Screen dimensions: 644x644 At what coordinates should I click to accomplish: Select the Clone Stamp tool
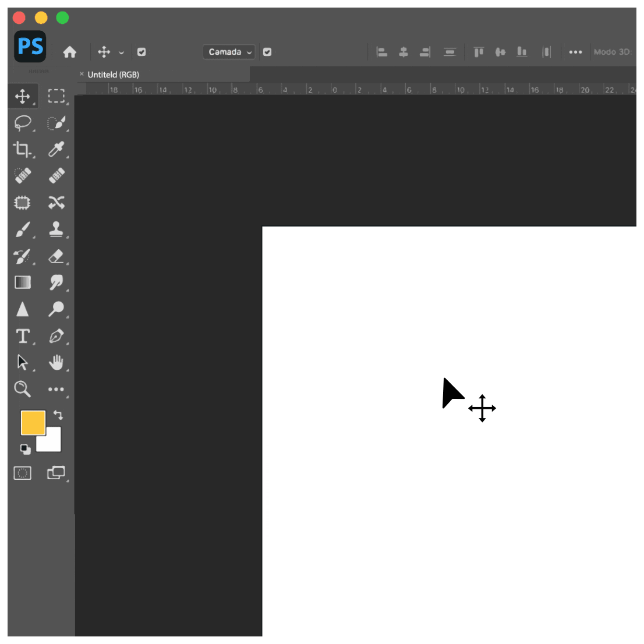coord(56,229)
